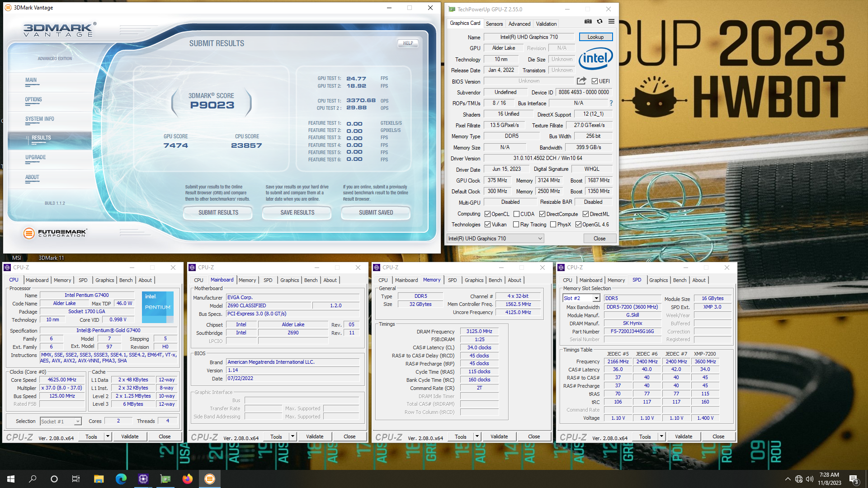Click the Intel logo in GPU-Z
Screen dimensions: 868x488
(595, 59)
